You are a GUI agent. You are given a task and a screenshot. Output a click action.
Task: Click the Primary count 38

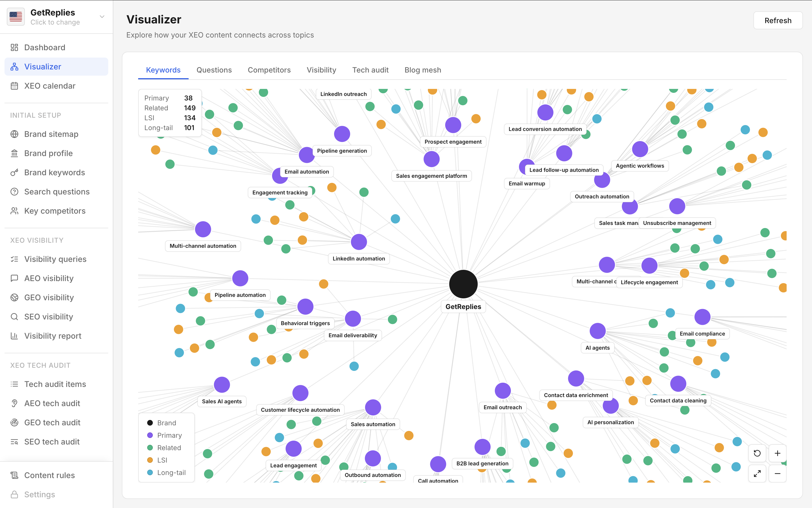pyautogui.click(x=188, y=98)
